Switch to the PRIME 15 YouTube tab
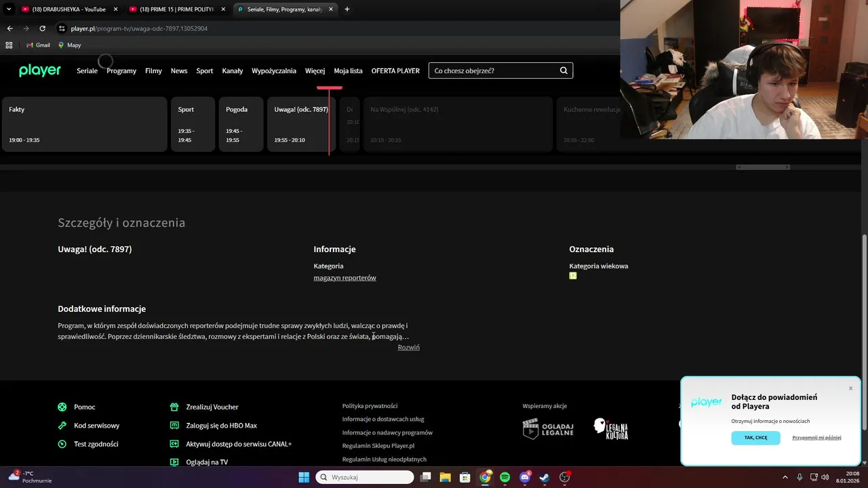 click(177, 9)
